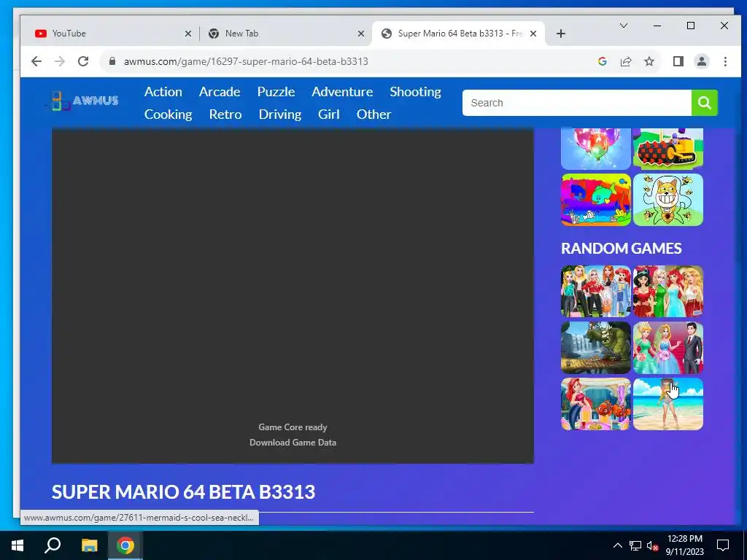
Task: Click the 'Download Game Data' text
Action: (x=293, y=443)
